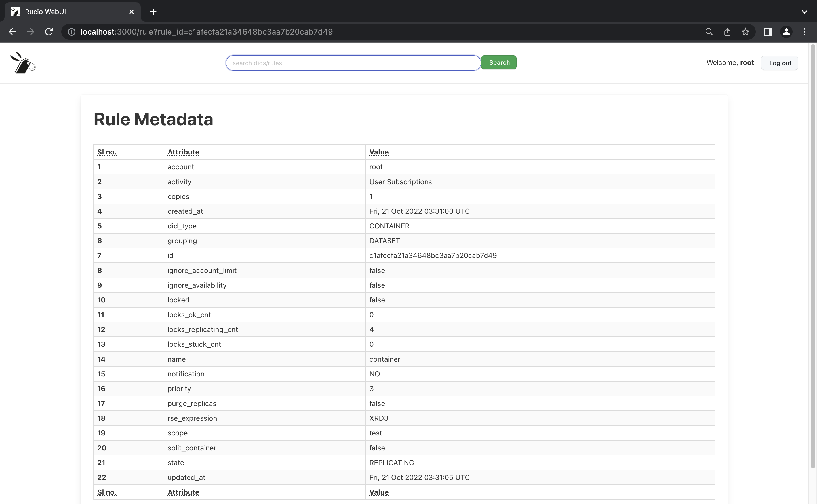The height and width of the screenshot is (504, 817).
Task: Bookmark this page with star icon
Action: (x=745, y=32)
